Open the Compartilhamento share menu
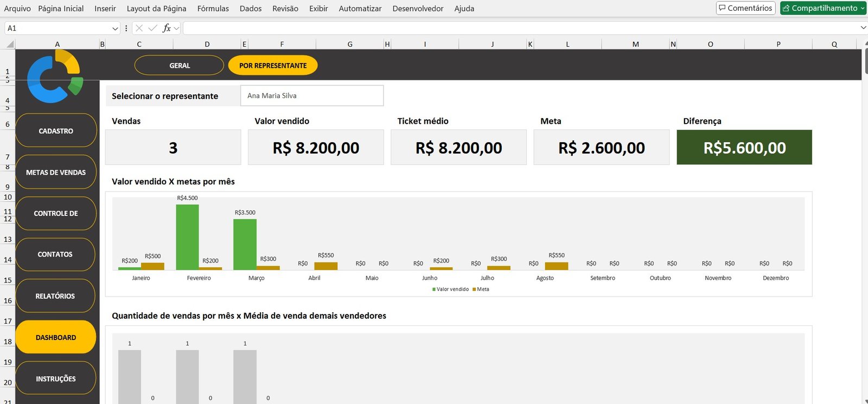Screen dimensions: 868x404 click(823, 8)
